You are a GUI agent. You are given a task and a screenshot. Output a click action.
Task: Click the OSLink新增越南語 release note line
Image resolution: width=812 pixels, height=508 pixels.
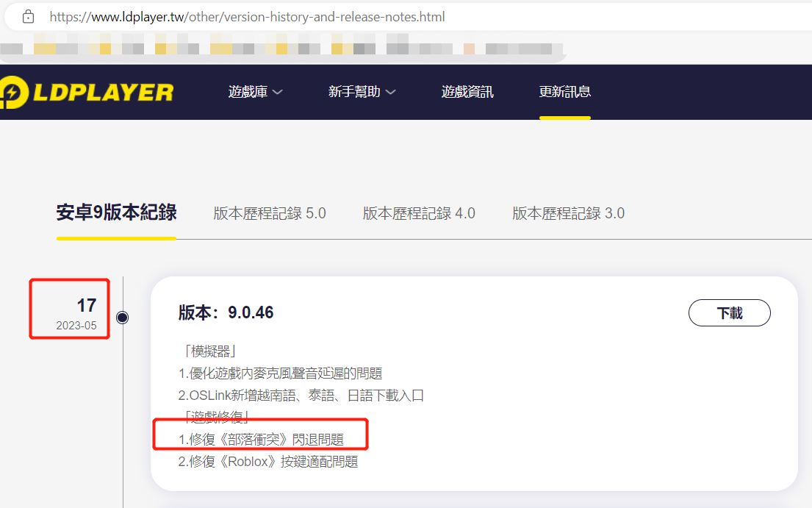[x=301, y=396]
